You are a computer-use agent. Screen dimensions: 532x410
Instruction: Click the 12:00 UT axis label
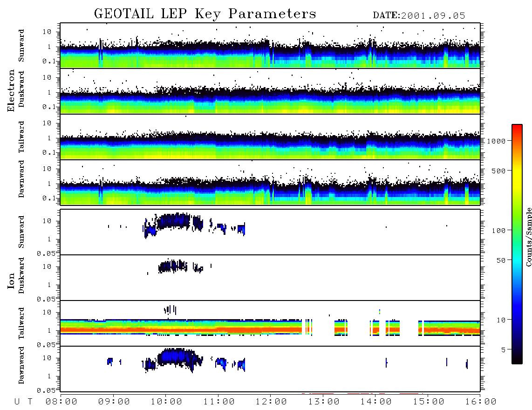coord(271,402)
